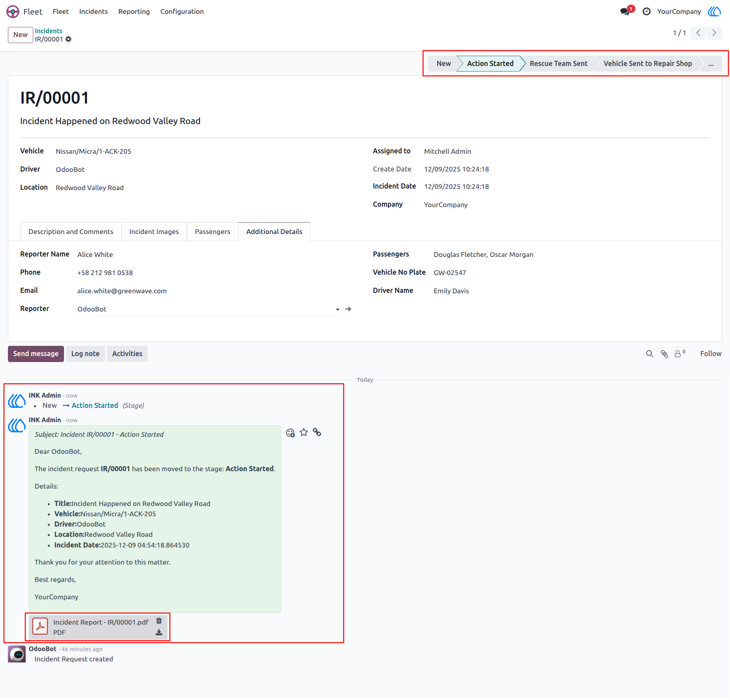Viewport: 730px width, 700px height.
Task: Click the Send message button
Action: (36, 354)
